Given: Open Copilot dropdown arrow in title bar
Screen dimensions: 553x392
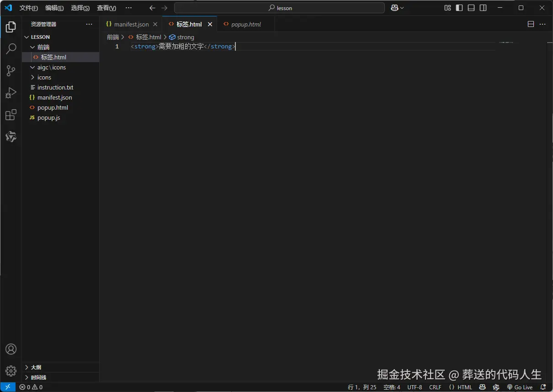Looking at the screenshot, I should 402,8.
